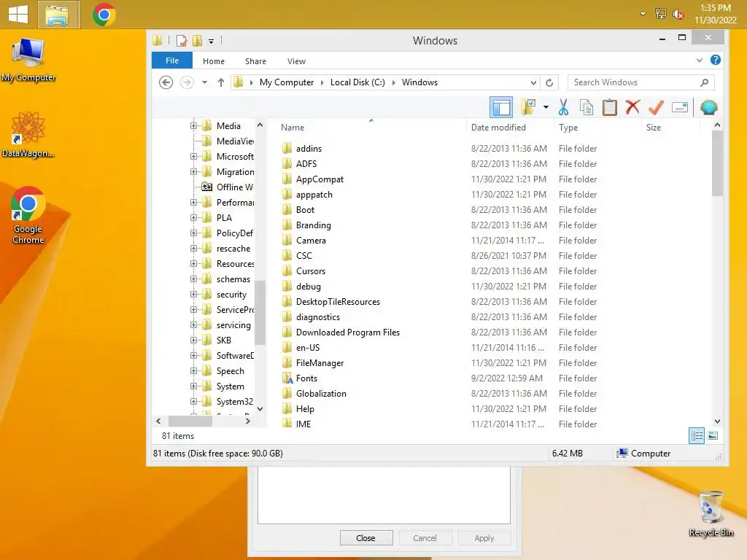Click the Paste clipboard toolbar icon
This screenshot has width=747, height=560.
click(609, 108)
